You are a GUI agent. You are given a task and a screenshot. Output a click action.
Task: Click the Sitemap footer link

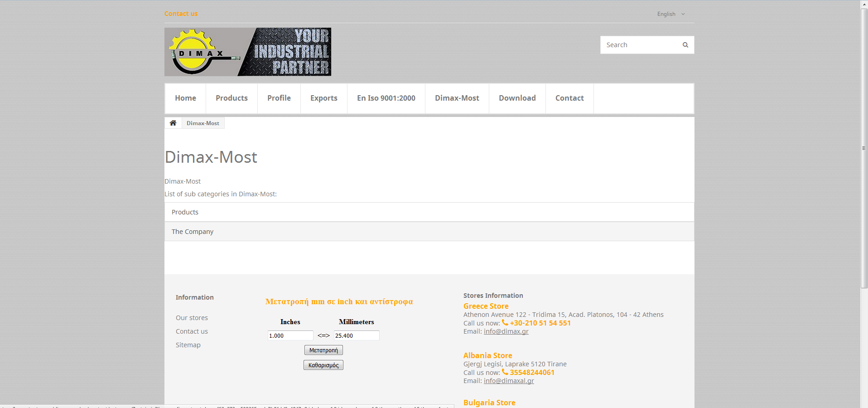click(188, 345)
